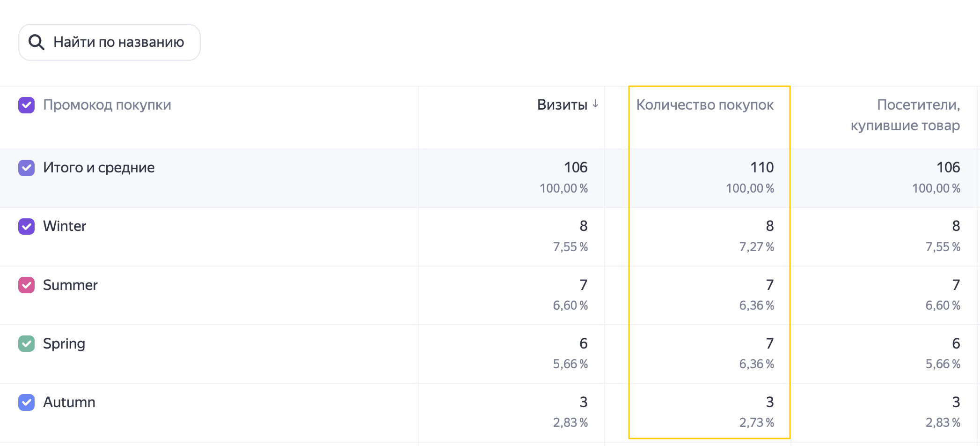Toggle the Итого и средние checkbox

coord(27,168)
